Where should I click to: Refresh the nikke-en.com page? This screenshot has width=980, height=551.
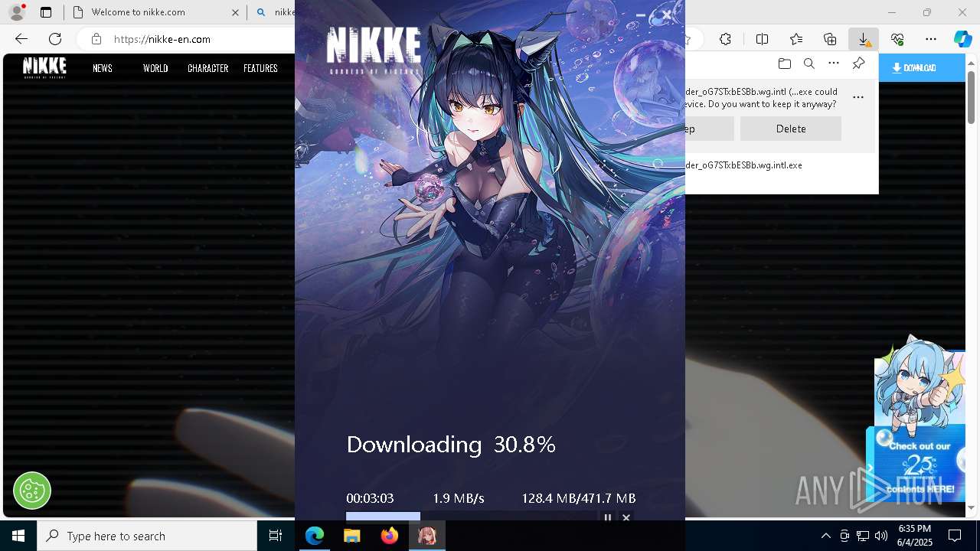[55, 39]
